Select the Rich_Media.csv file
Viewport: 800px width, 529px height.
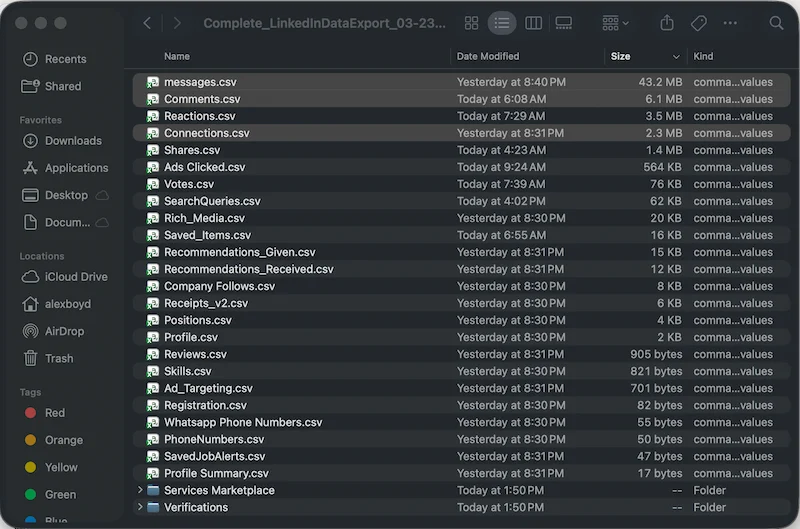(x=462, y=218)
